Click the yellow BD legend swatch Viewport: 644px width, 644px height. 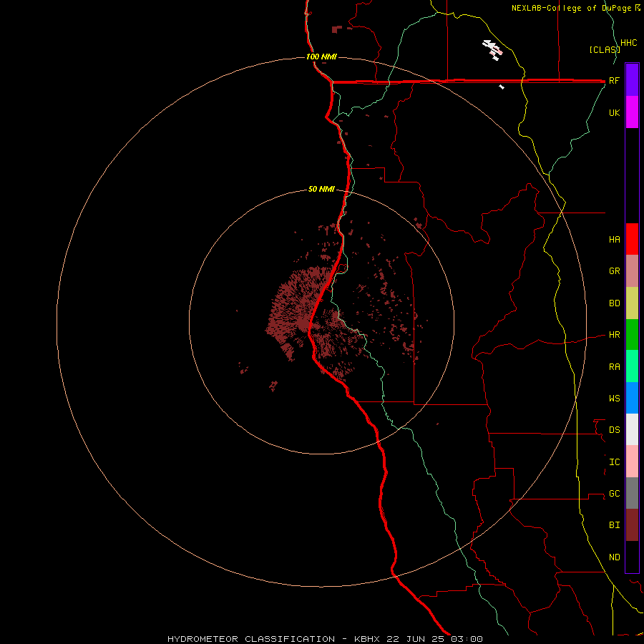click(632, 303)
